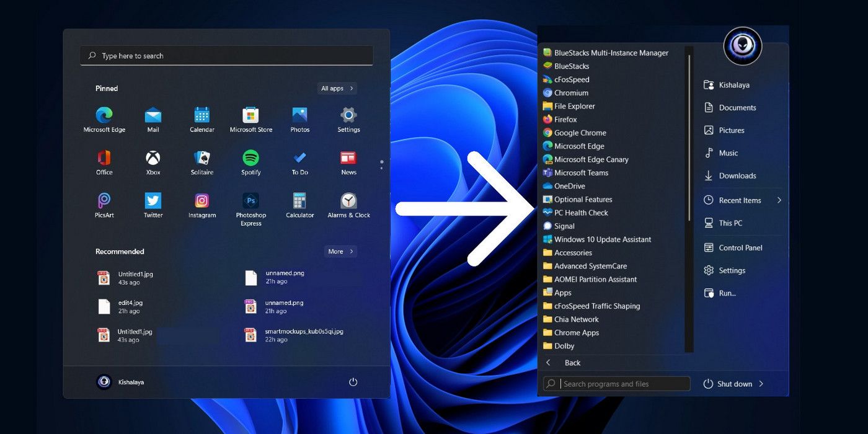The height and width of the screenshot is (434, 868).
Task: Click the power icon in Start menu
Action: [353, 382]
